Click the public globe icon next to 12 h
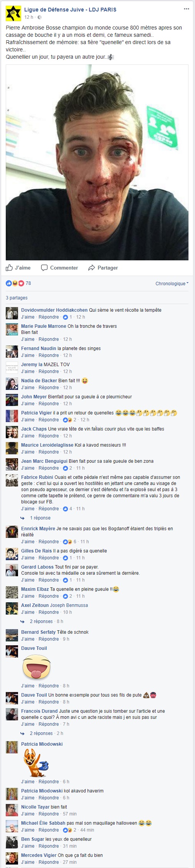 [40, 17]
